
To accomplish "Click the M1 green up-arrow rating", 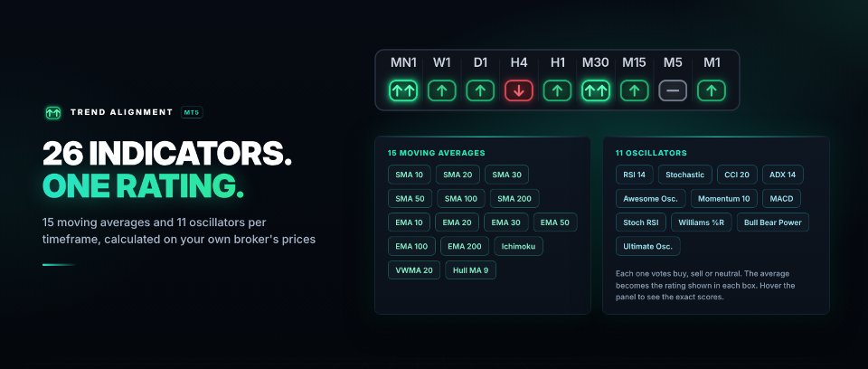I will [x=712, y=90].
